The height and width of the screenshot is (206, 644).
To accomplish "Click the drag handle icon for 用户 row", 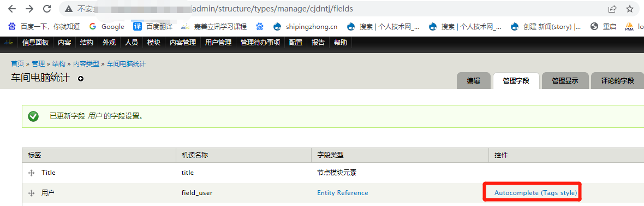I will click(31, 193).
